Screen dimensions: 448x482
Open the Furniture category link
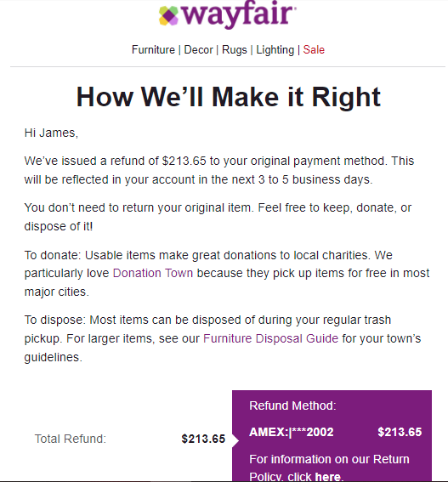(153, 50)
